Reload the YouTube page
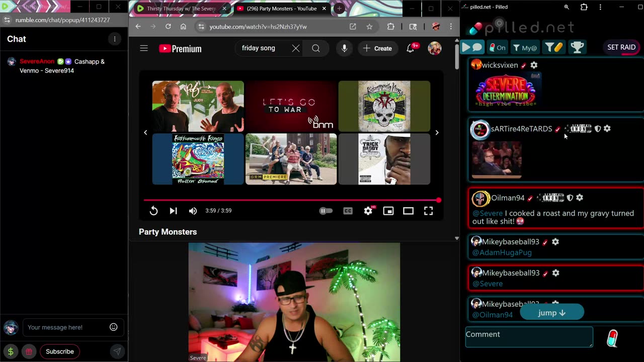The width and height of the screenshot is (644, 362). (x=168, y=27)
